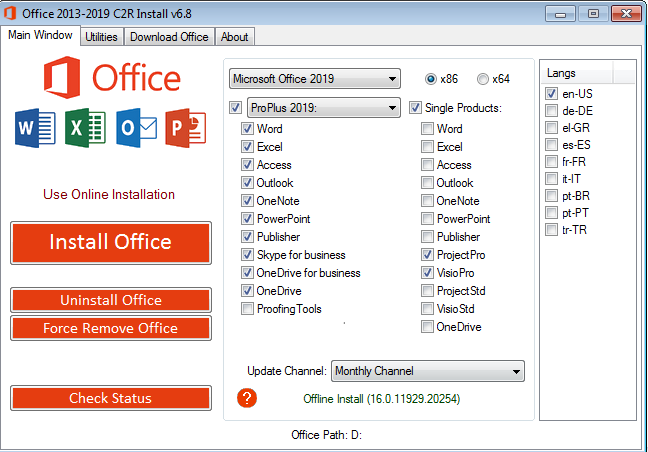Viewport: 648px width, 452px height.
Task: Check Publisher under Single Products
Action: point(427,237)
